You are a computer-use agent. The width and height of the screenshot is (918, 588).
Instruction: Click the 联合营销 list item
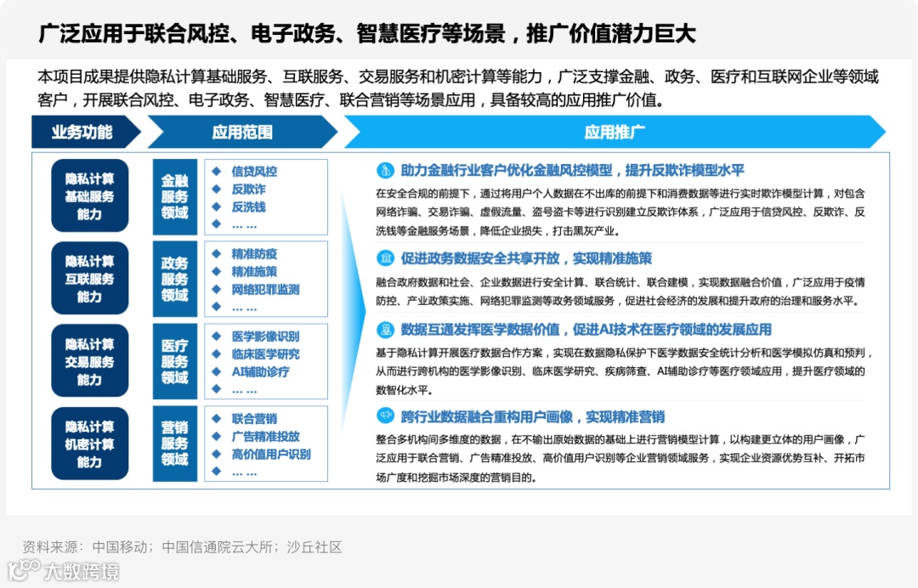pyautogui.click(x=254, y=419)
